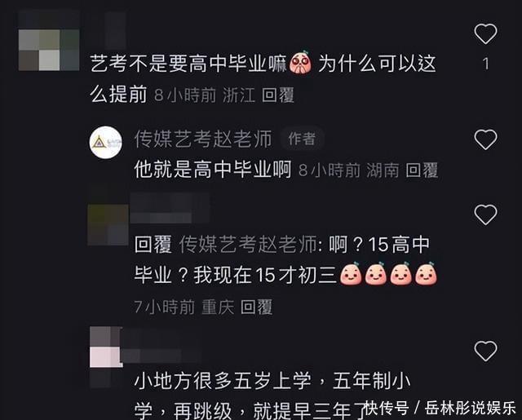Like the reply saying 我现在15才初三
Viewport: 522px width, 420px height.
[485, 214]
